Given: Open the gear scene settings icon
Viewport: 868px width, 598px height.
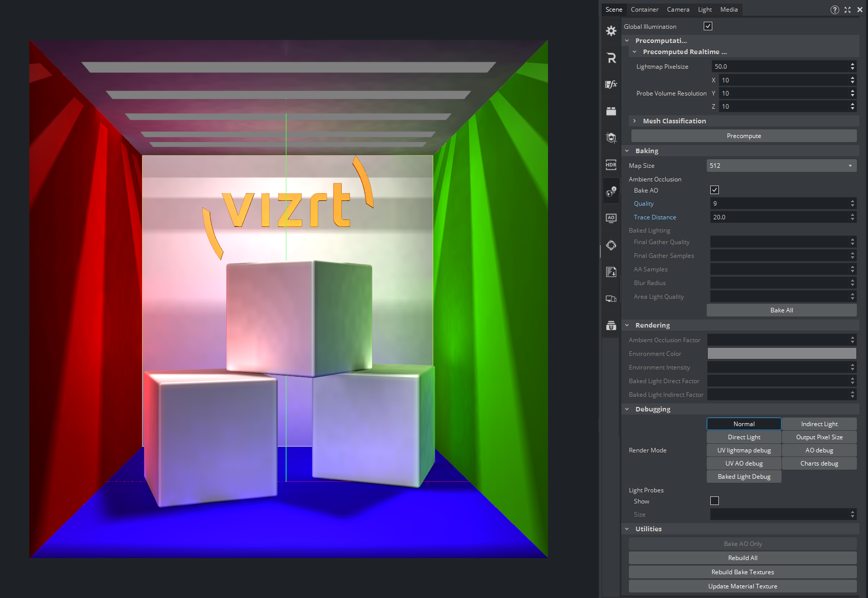Looking at the screenshot, I should click(611, 31).
